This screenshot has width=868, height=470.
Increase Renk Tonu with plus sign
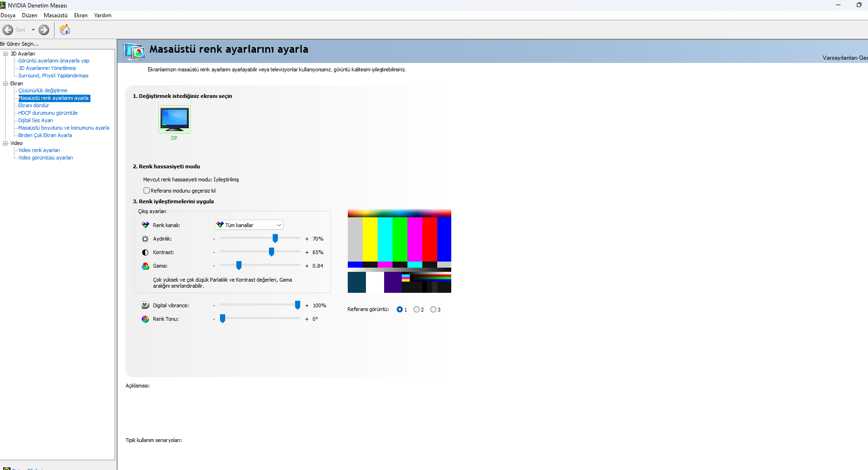(x=307, y=319)
